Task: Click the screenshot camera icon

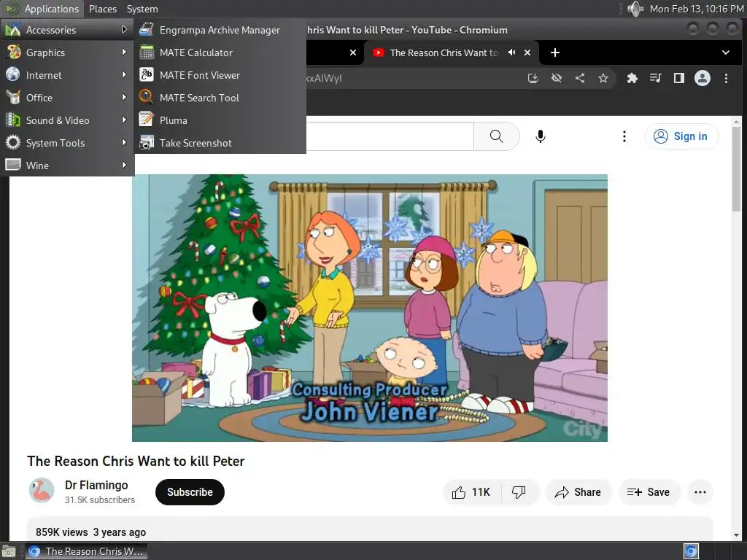Action: (x=146, y=142)
